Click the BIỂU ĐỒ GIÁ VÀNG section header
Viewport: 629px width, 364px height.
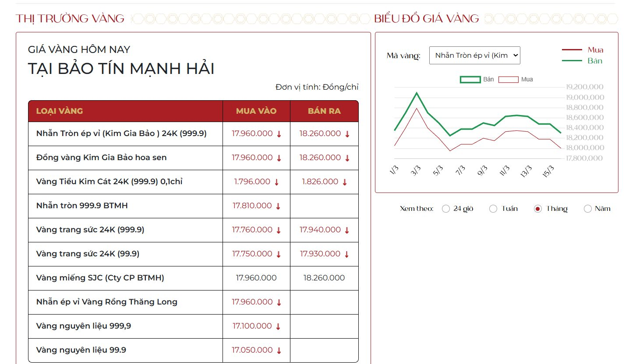coord(425,18)
